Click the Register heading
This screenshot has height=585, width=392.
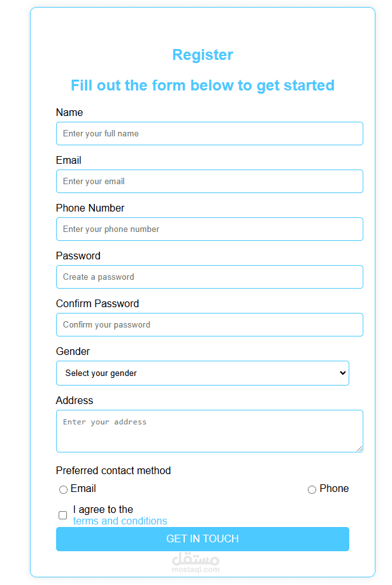point(203,55)
